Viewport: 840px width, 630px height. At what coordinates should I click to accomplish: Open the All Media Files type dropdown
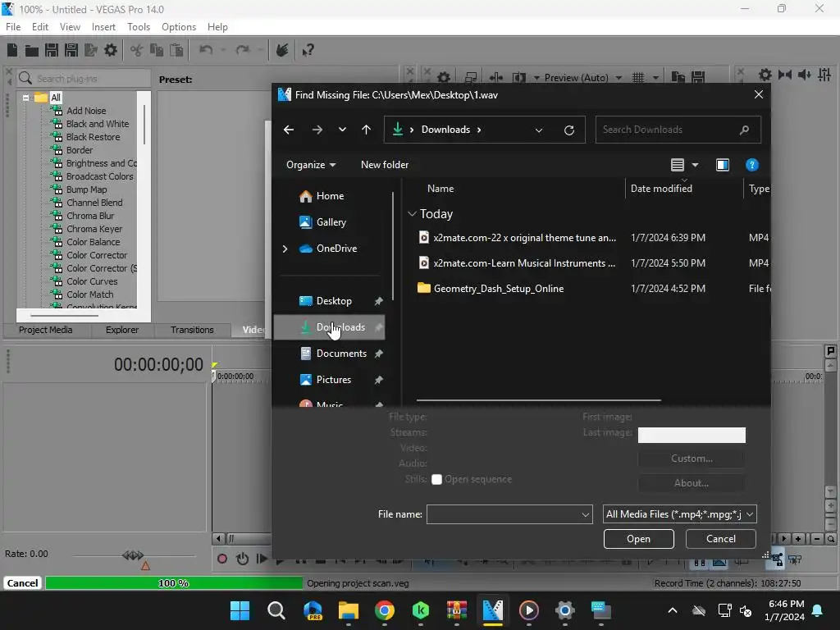coord(679,514)
